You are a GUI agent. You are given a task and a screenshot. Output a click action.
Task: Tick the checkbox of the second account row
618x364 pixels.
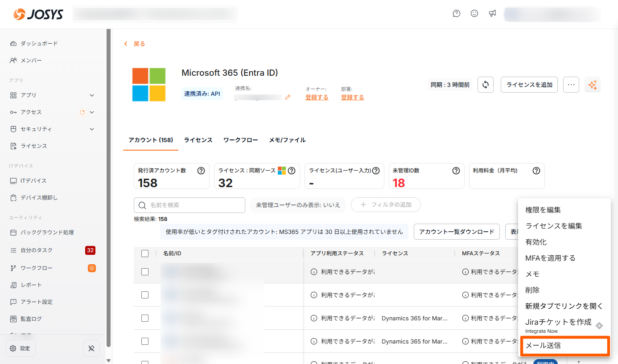(x=145, y=295)
